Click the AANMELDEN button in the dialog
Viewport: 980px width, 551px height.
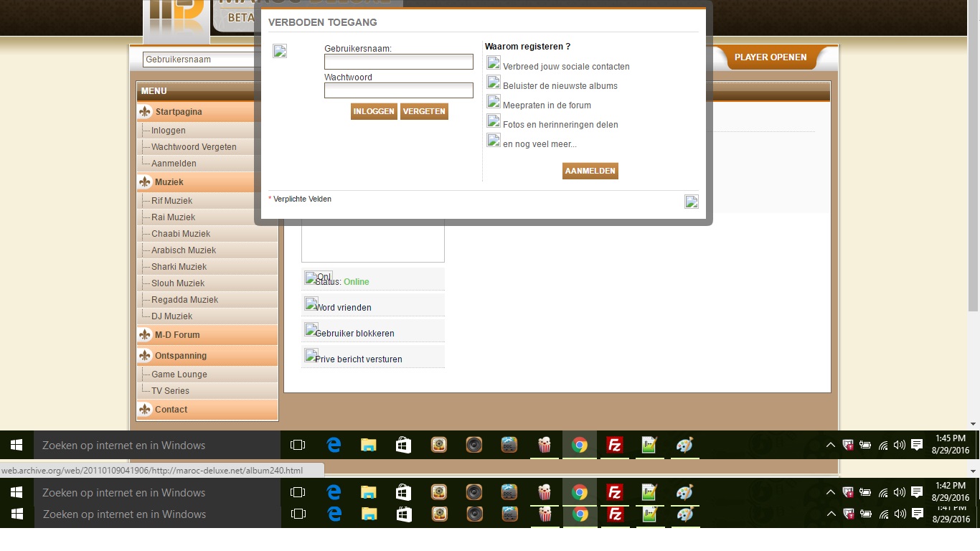point(590,171)
